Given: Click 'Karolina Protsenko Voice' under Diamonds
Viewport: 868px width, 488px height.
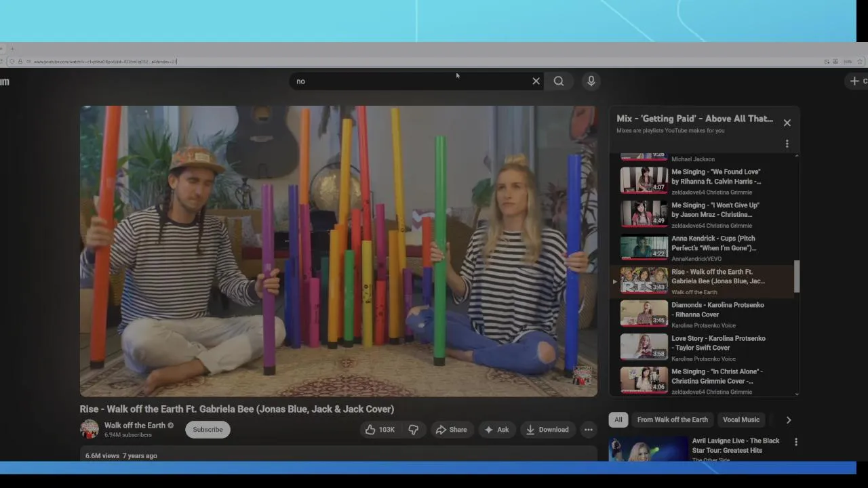Looking at the screenshot, I should coord(703,325).
